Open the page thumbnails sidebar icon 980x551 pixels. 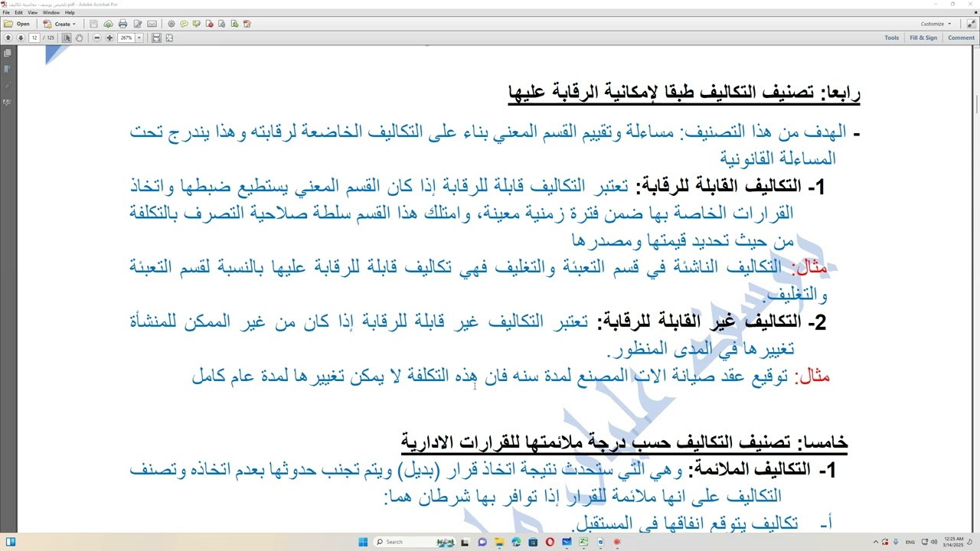click(x=7, y=53)
